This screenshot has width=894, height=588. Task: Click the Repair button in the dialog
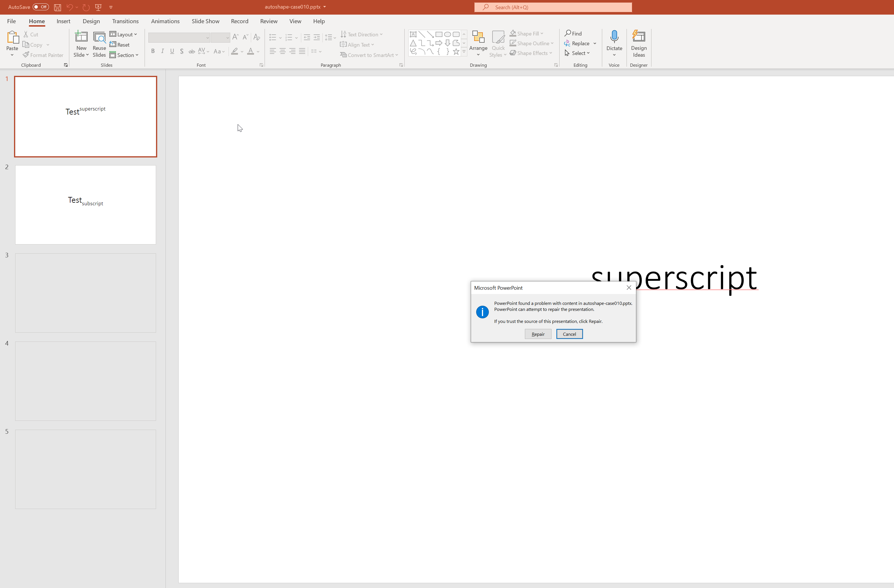(x=538, y=334)
